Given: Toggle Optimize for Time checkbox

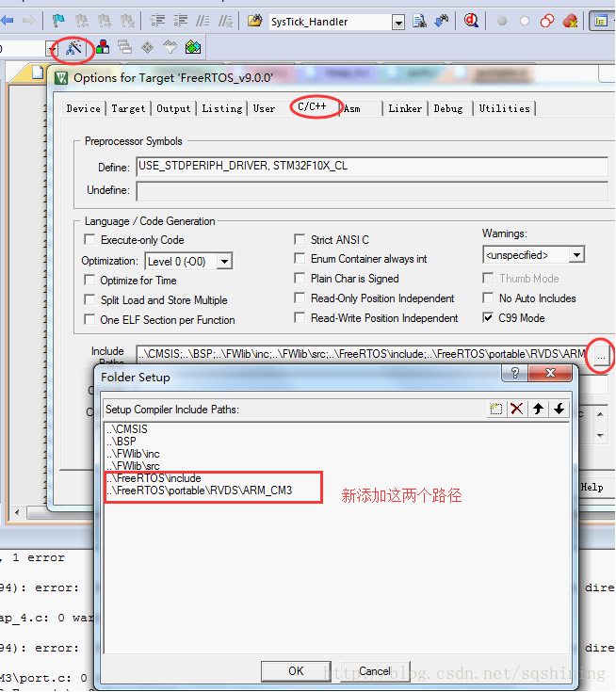Looking at the screenshot, I should click(89, 281).
